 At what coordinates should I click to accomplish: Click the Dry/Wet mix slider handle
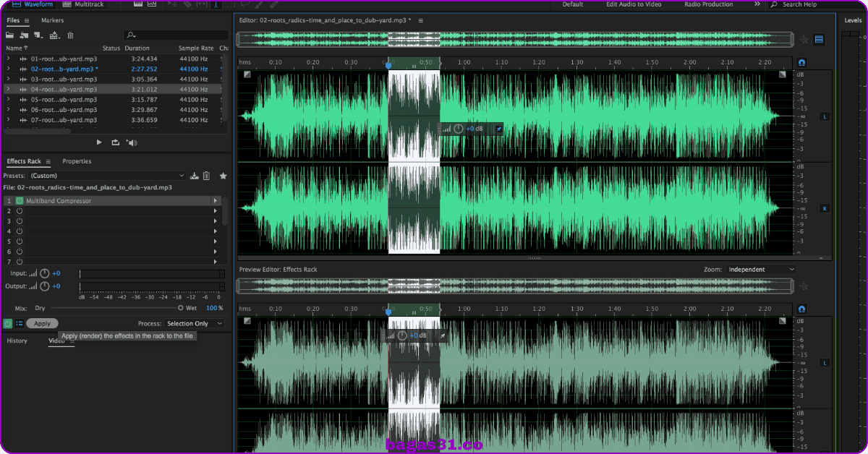click(181, 308)
